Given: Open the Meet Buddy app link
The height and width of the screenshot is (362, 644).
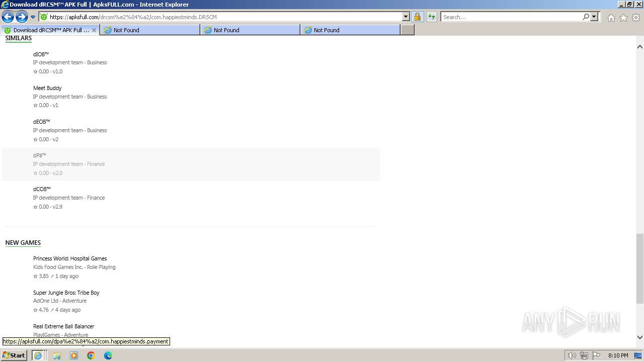Looking at the screenshot, I should 47,88.
